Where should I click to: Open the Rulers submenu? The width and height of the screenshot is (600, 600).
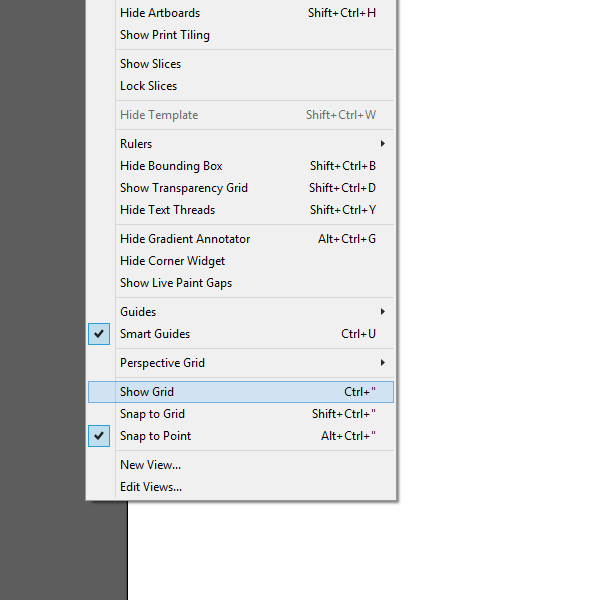click(241, 144)
